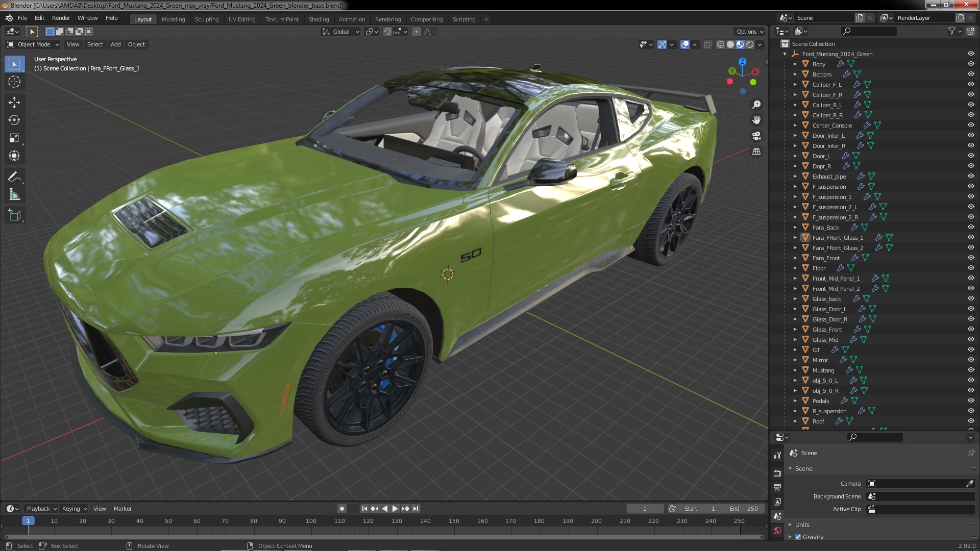The image size is (980, 551).
Task: Open World properties tab
Action: (777, 531)
